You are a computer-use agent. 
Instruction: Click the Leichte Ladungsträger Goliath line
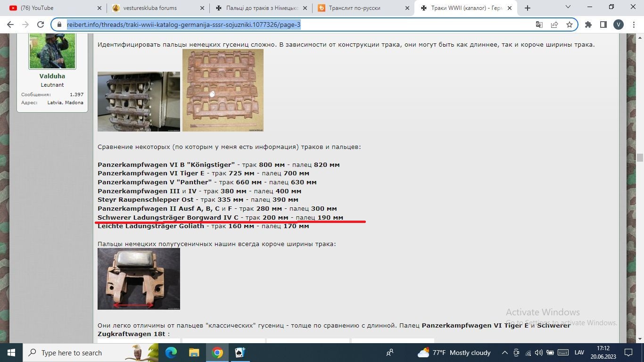203,226
